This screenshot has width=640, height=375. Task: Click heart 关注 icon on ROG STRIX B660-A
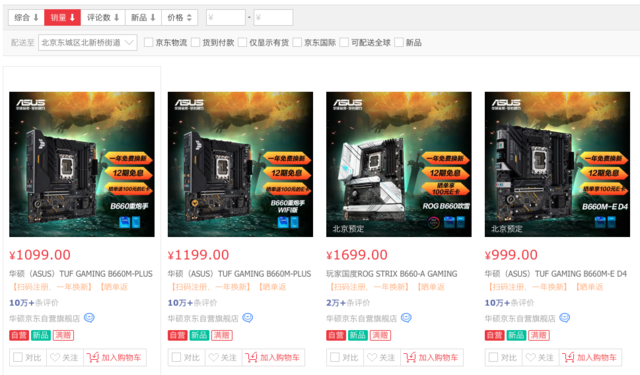pos(372,357)
